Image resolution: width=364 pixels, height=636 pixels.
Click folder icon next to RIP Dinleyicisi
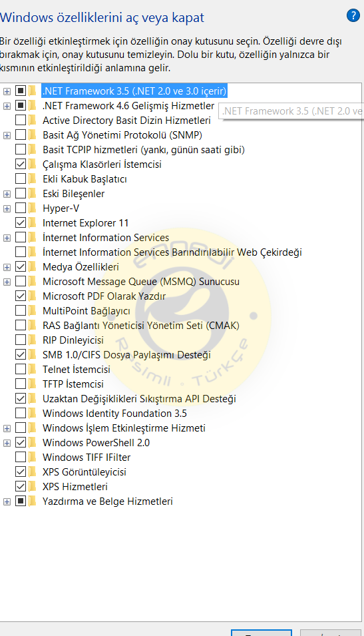33,340
